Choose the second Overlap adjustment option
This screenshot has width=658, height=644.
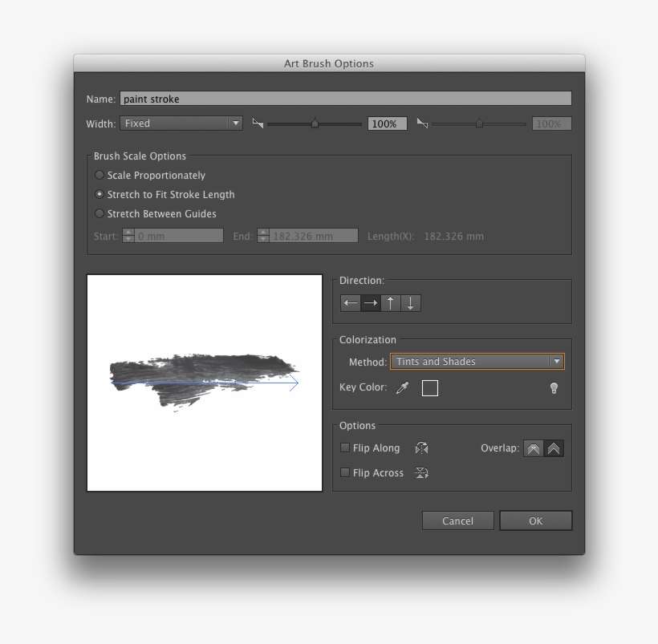pyautogui.click(x=553, y=448)
